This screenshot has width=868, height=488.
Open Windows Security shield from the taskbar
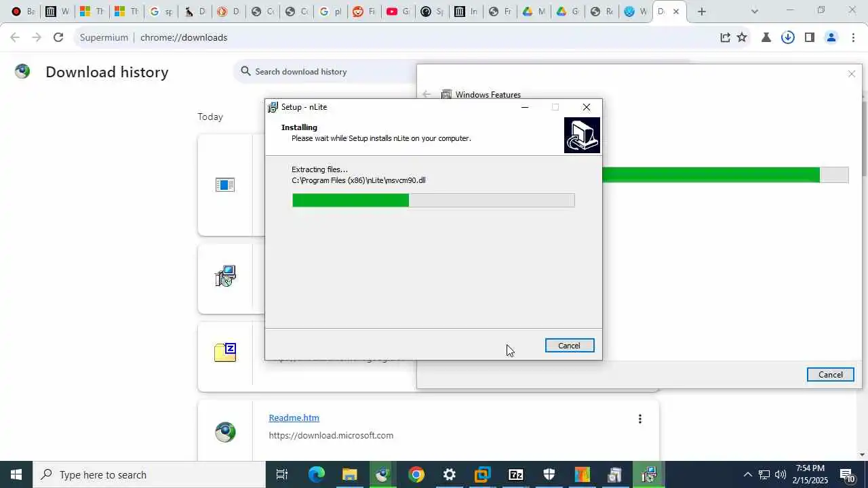(x=549, y=474)
